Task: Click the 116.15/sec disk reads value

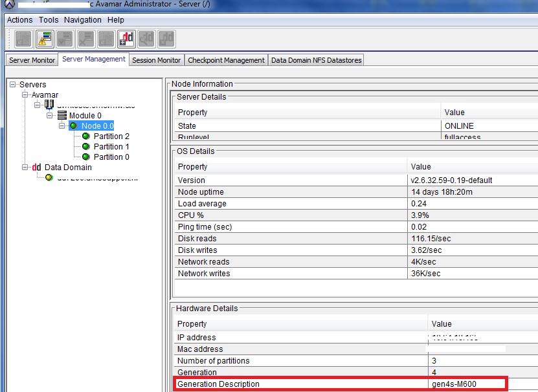Action: point(431,238)
